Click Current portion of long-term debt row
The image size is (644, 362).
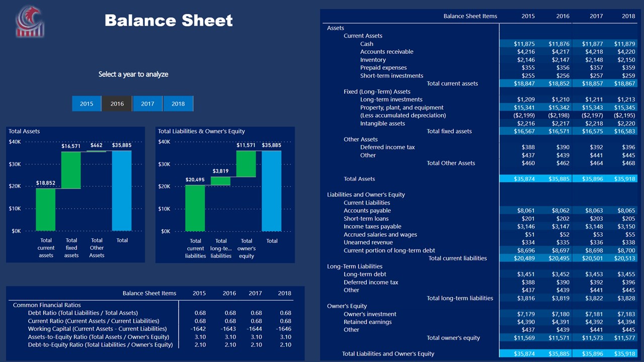click(x=389, y=250)
